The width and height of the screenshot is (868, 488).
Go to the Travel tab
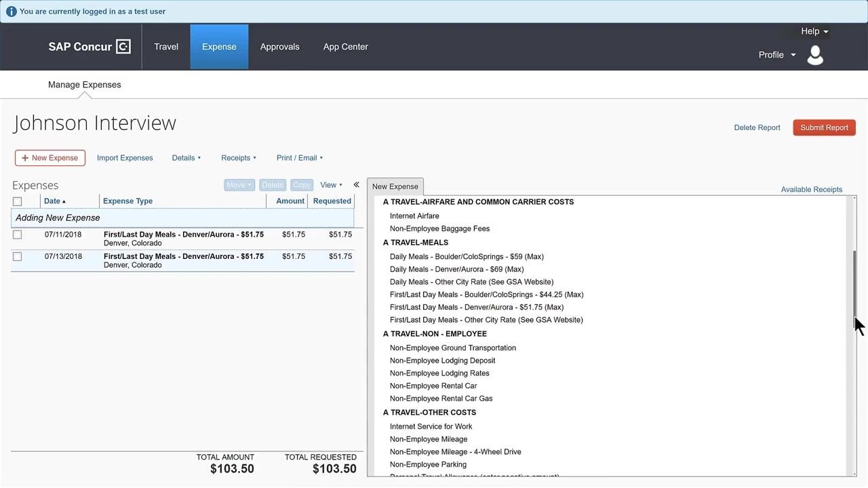(x=166, y=47)
